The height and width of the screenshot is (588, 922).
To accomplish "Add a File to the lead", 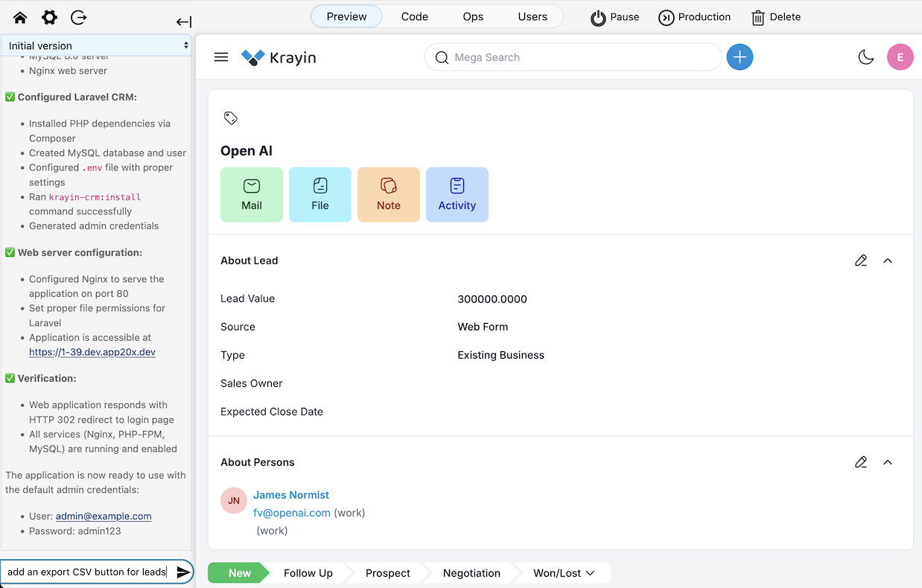I will (x=320, y=194).
